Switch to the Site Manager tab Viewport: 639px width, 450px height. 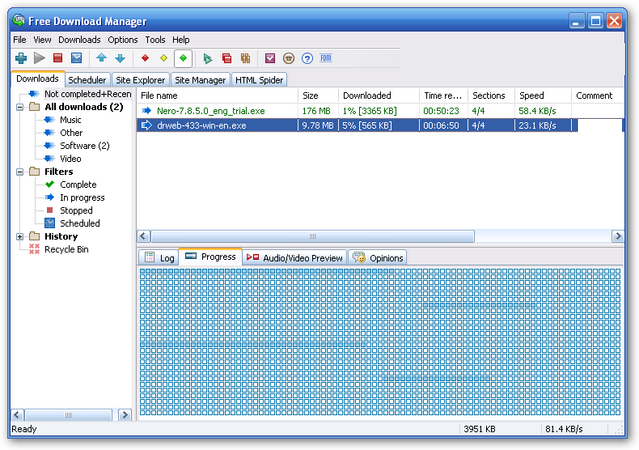200,80
